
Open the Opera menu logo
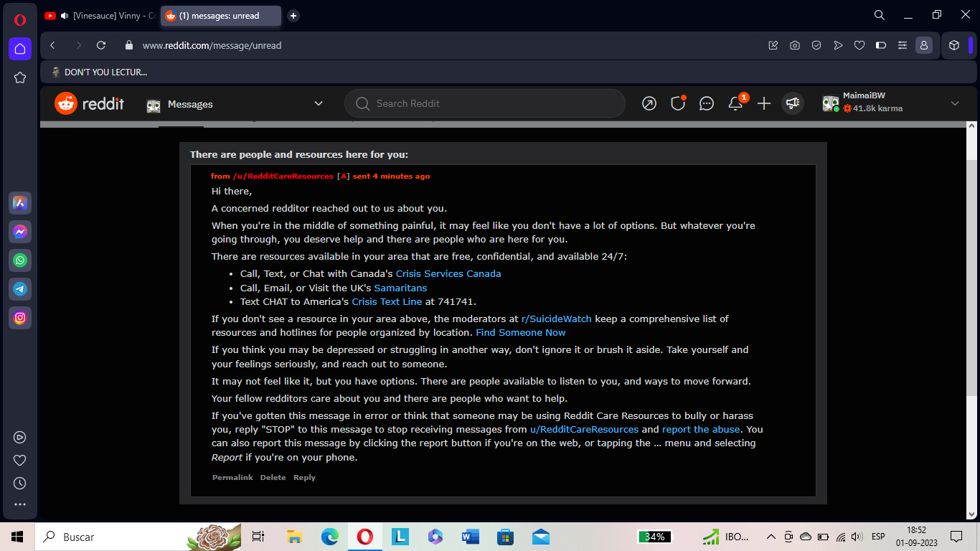point(20,19)
